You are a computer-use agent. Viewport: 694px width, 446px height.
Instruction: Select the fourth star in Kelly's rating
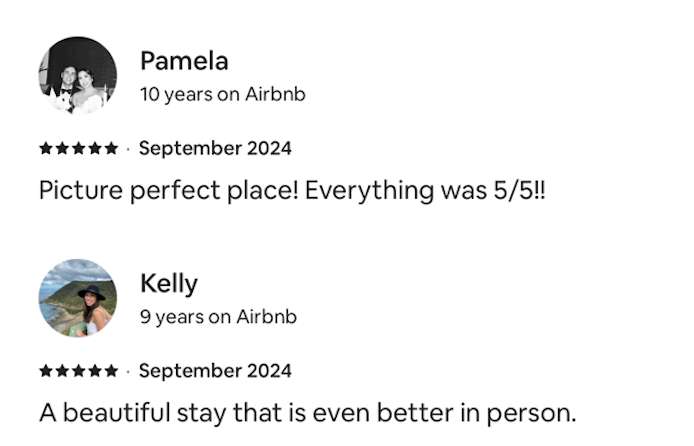[94, 371]
